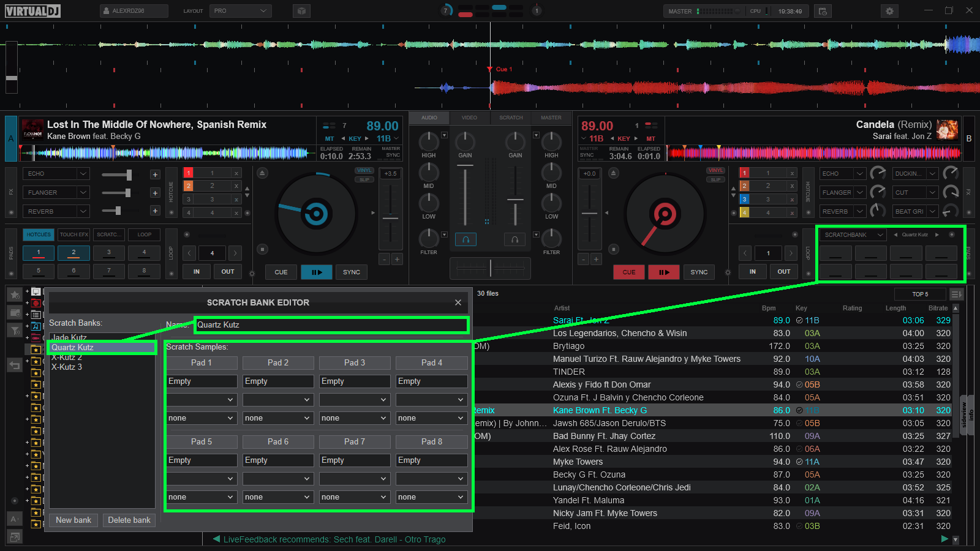Viewport: 980px width, 551px height.
Task: Click the eject icon on deck A
Action: point(262,173)
